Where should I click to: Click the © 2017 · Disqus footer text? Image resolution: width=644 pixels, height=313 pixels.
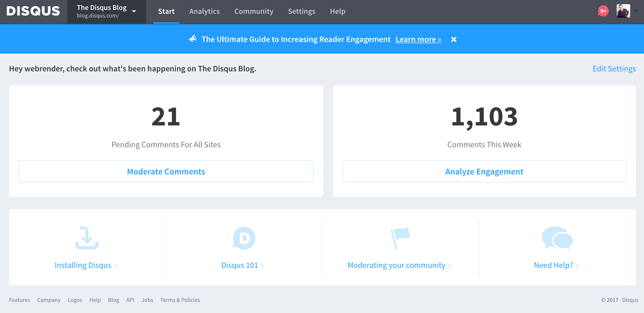tap(619, 300)
